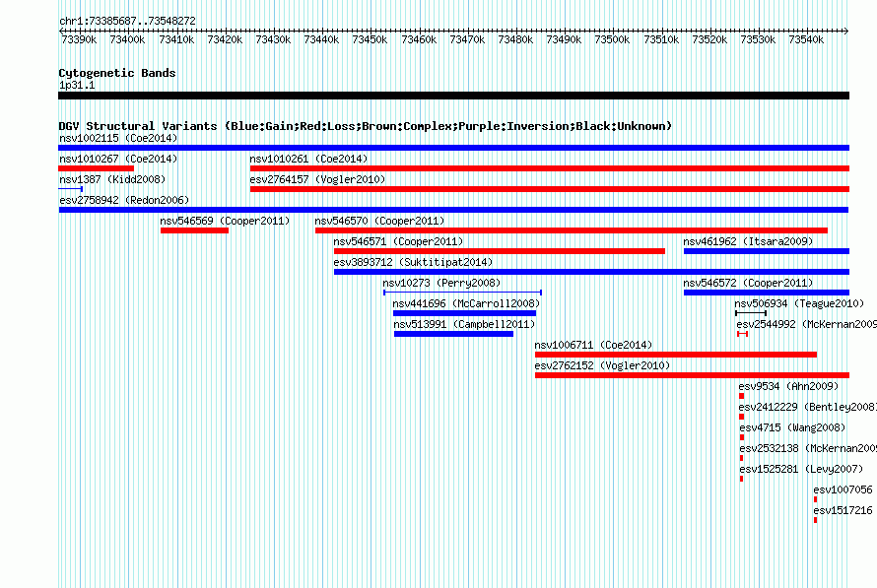The width and height of the screenshot is (877, 588).
Task: Open the esv2532138 McKernan variant label
Action: click(x=808, y=448)
